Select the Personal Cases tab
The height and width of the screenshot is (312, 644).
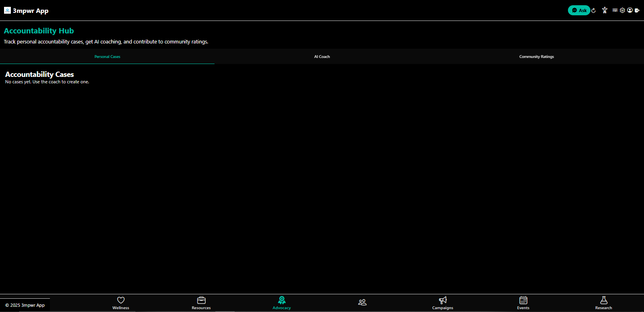(107, 57)
